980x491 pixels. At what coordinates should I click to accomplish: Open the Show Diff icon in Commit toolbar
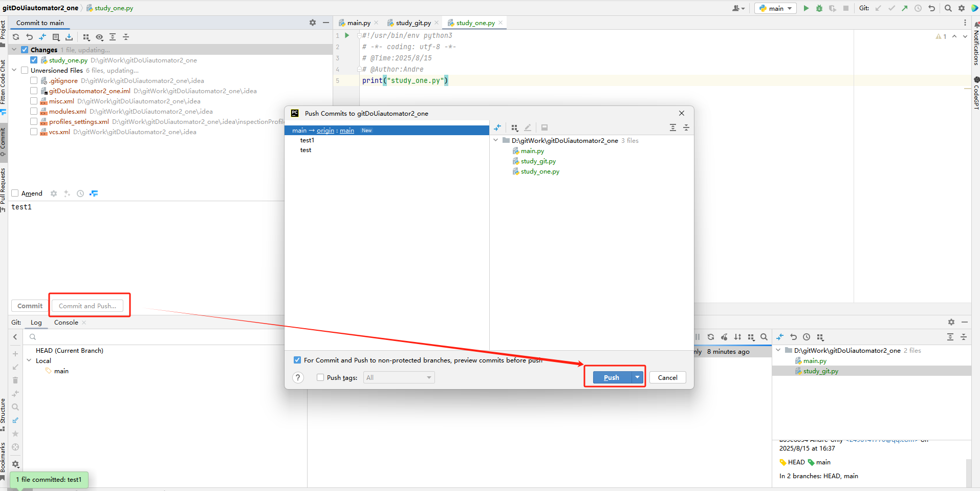click(42, 37)
